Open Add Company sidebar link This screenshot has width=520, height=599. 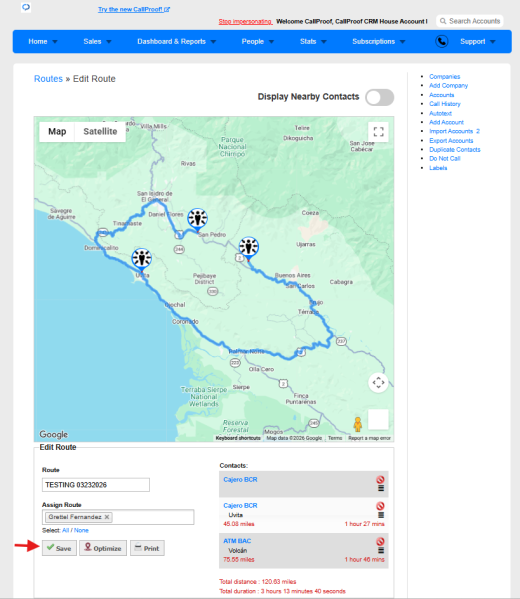tap(448, 86)
